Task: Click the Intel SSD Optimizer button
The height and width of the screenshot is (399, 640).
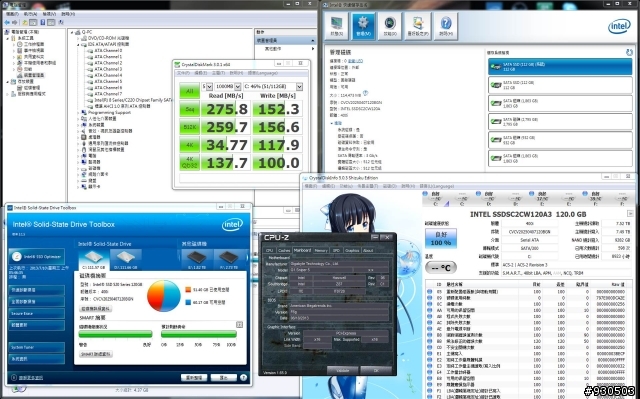Action: (37, 257)
